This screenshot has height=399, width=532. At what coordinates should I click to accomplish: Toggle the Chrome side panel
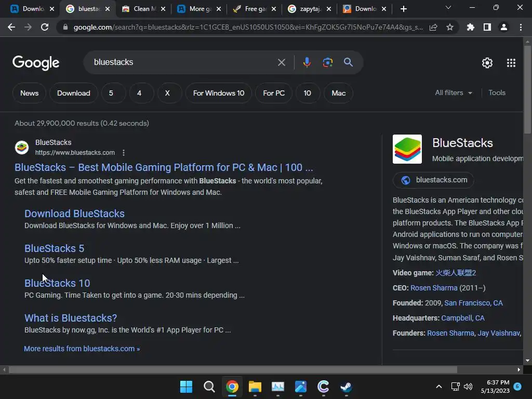click(x=487, y=27)
